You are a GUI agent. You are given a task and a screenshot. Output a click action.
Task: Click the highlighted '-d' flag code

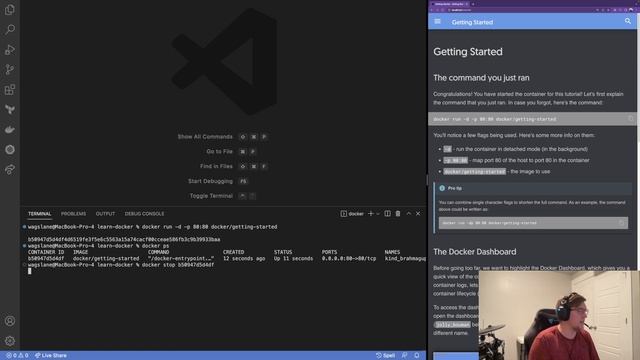pyautogui.click(x=447, y=149)
